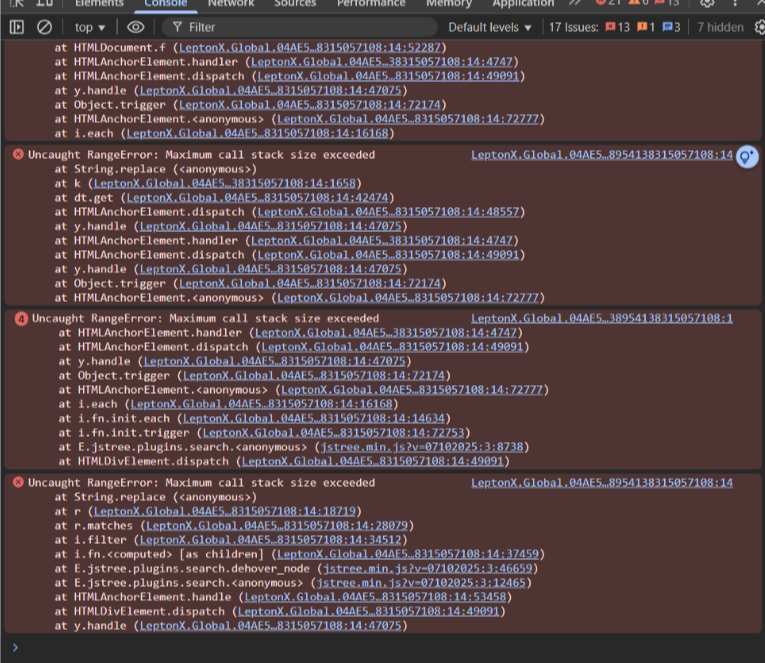Image resolution: width=765 pixels, height=663 pixels.
Task: Open the top JavaScript context dropdown
Action: pyautogui.click(x=90, y=27)
